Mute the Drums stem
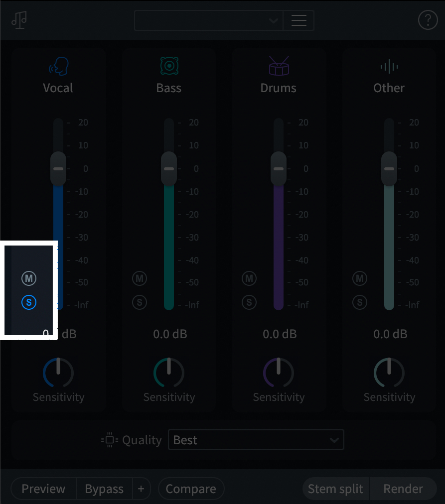Image resolution: width=445 pixels, height=504 pixels. 249,278
